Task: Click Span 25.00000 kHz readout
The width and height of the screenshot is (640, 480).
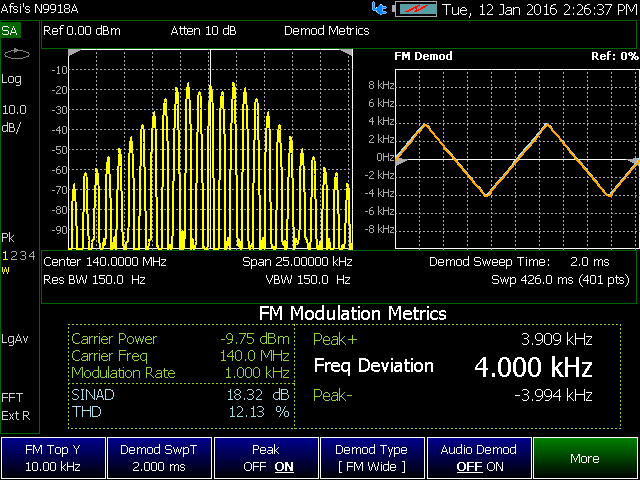Action: click(297, 262)
